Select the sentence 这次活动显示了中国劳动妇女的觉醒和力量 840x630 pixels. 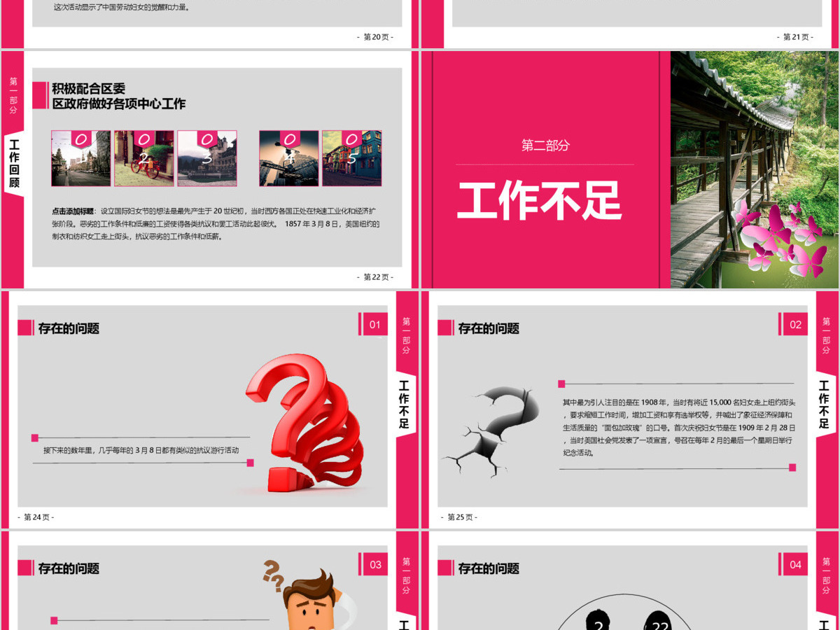tap(122, 8)
